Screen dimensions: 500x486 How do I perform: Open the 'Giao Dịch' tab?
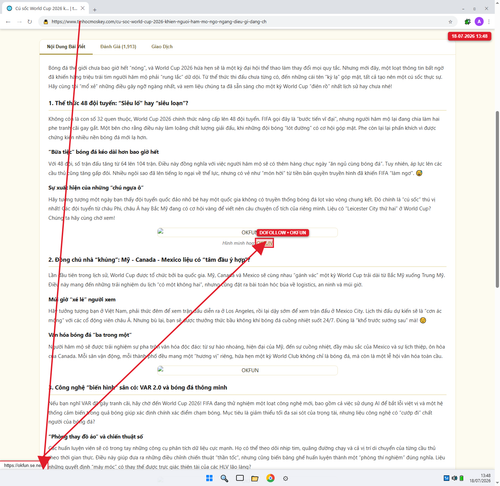point(162,47)
